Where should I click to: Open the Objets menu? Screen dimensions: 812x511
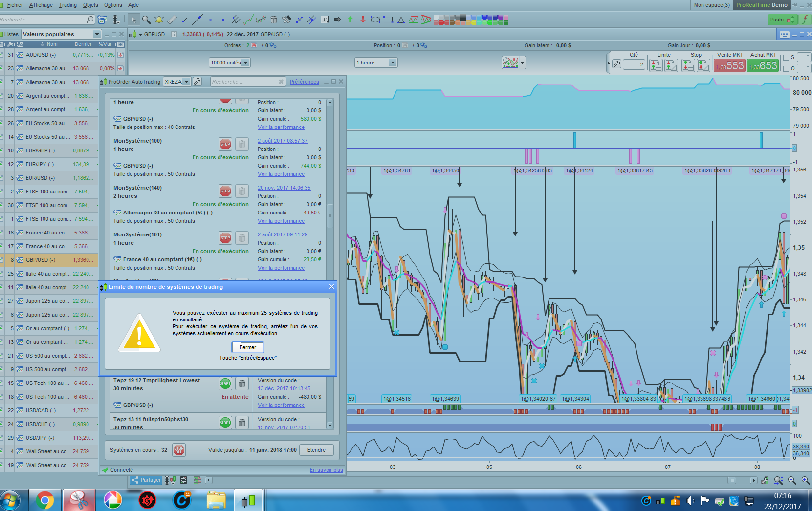pos(90,5)
